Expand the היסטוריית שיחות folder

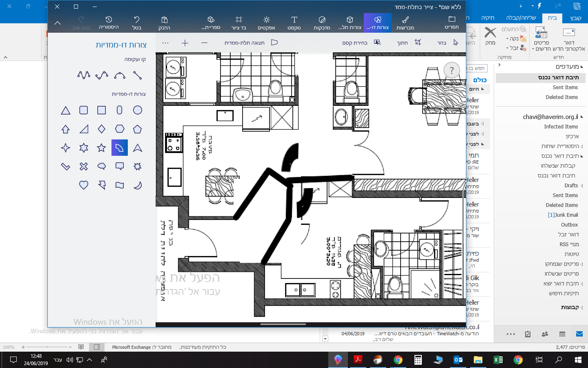pyautogui.click(x=582, y=146)
